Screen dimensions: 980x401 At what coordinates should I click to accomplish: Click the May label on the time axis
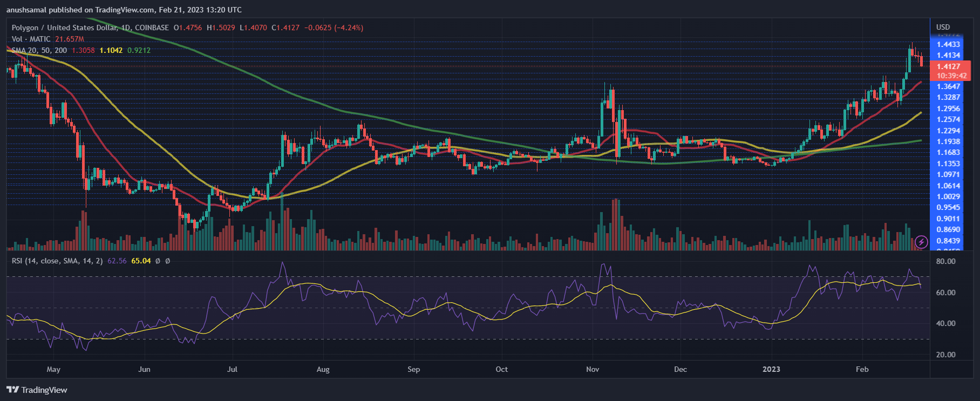[x=53, y=370]
